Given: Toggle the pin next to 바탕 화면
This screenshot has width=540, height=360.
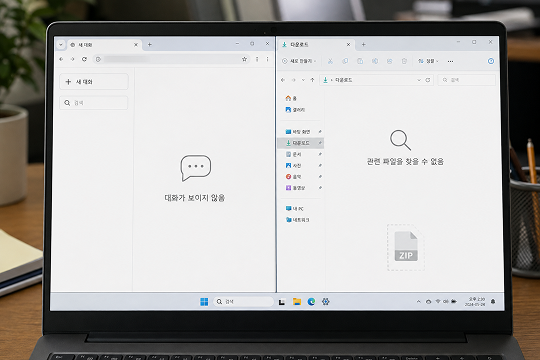Looking at the screenshot, I should pyautogui.click(x=320, y=132).
